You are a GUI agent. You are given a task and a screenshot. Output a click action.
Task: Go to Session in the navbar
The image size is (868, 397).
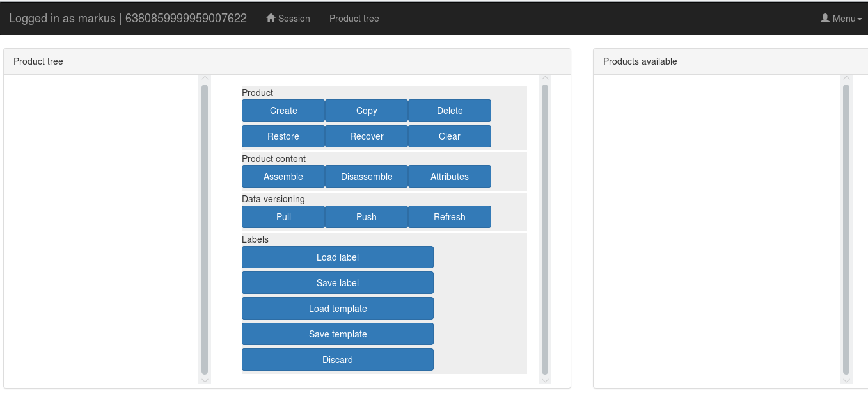click(x=288, y=19)
